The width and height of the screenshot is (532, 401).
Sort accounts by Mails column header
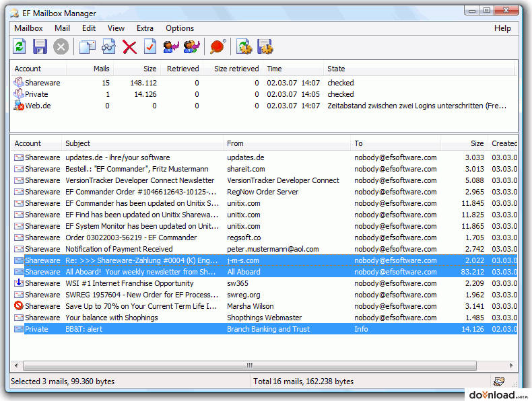click(x=90, y=69)
